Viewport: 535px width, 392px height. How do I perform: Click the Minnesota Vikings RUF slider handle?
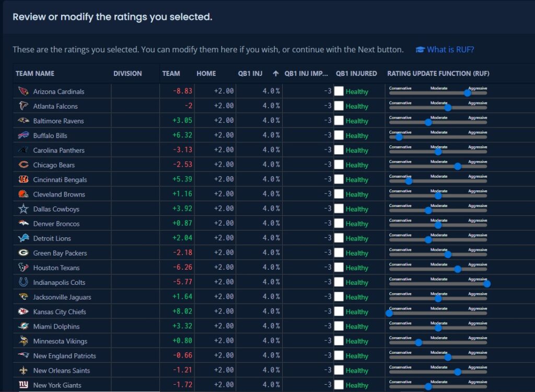tap(418, 342)
